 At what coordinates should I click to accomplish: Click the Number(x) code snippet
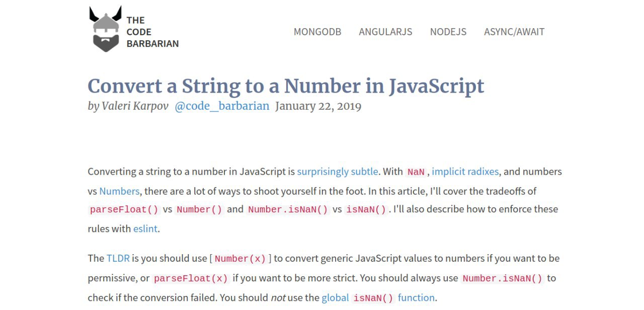pyautogui.click(x=240, y=259)
